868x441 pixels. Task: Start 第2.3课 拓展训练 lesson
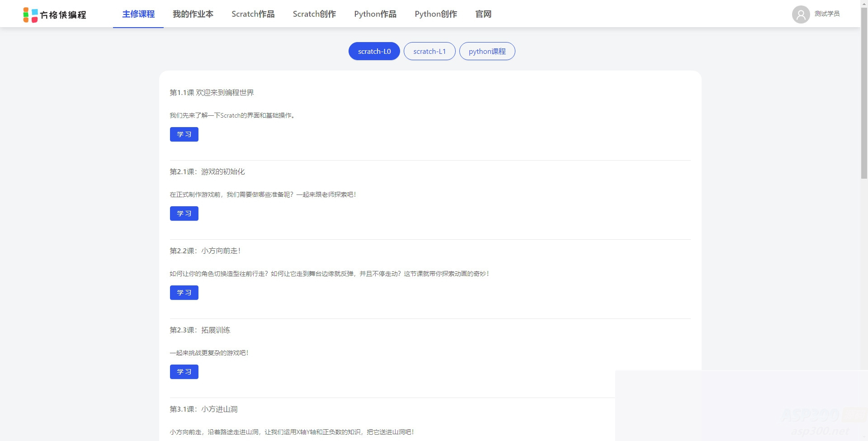(x=184, y=371)
